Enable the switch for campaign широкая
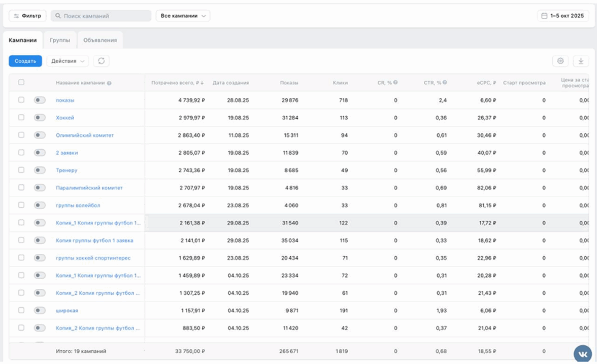The width and height of the screenshot is (597, 364). point(40,310)
